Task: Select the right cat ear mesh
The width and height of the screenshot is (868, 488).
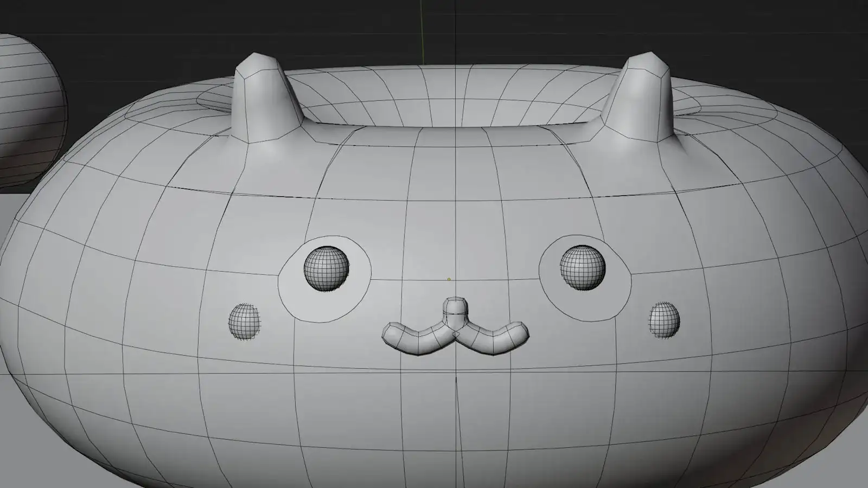Action: [x=640, y=100]
